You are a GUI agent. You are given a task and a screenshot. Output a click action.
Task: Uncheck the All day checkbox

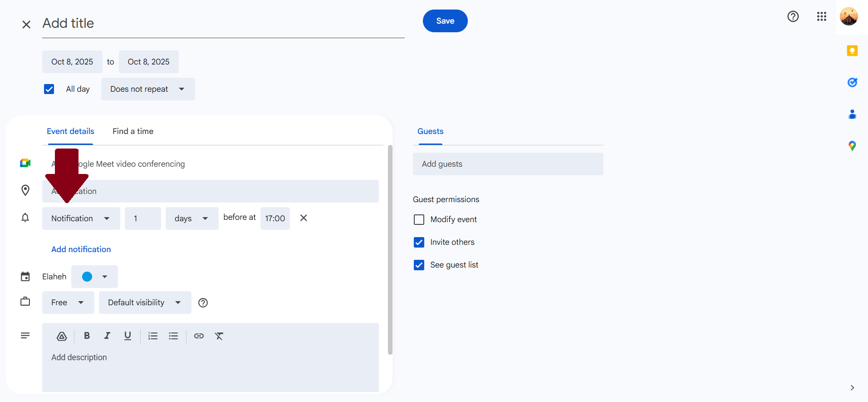(49, 89)
